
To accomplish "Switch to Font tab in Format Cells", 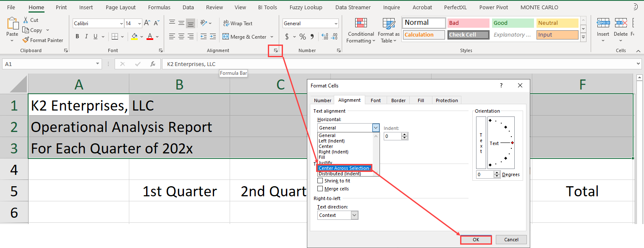I will [376, 100].
